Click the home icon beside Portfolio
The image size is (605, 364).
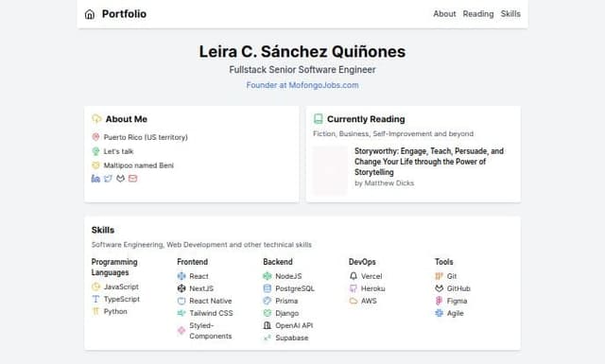(90, 14)
